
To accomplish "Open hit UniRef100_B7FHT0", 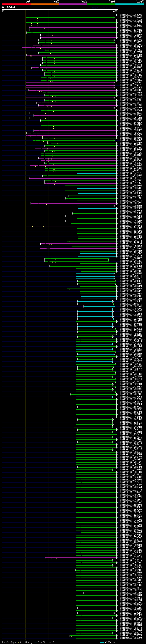I will tap(131, 27).
